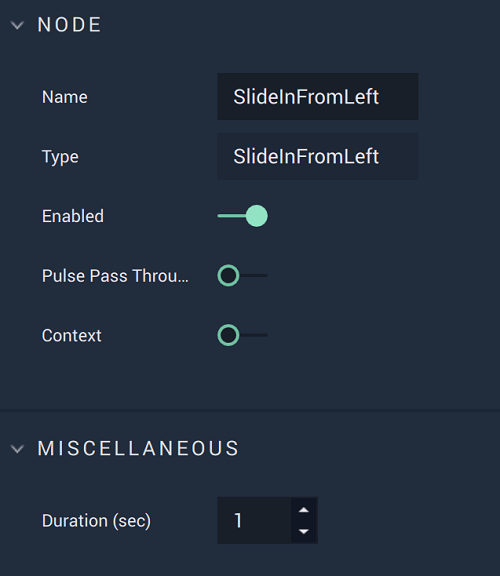Click the Context property label
Image resolution: width=500 pixels, height=576 pixels.
click(x=72, y=335)
